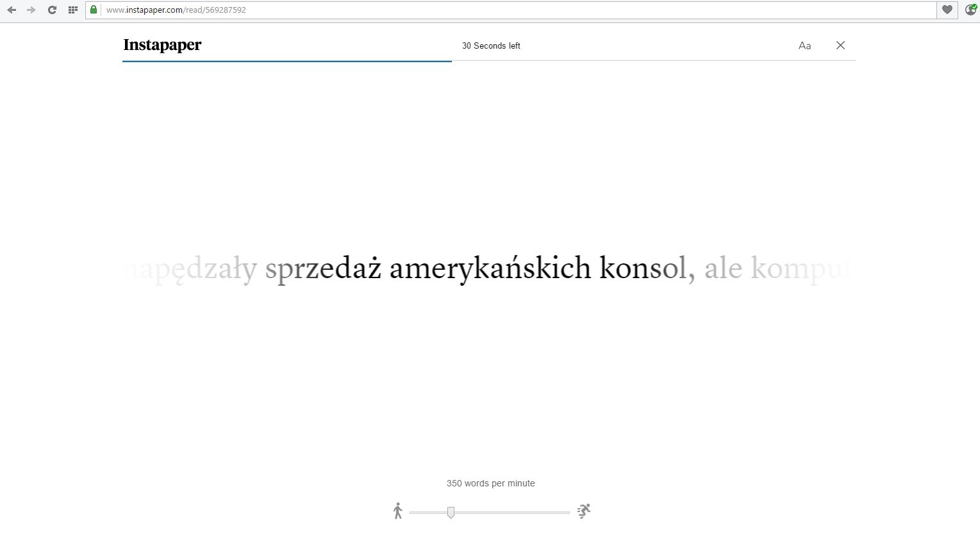The height and width of the screenshot is (546, 980).
Task: Click the reading speed slider thumb
Action: click(451, 513)
